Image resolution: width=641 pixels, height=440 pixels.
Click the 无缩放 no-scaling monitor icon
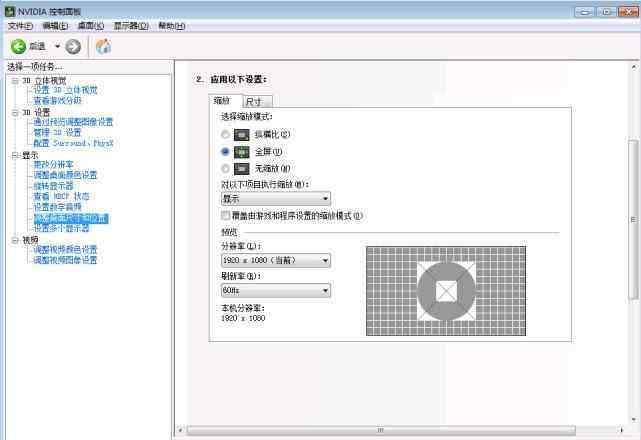tap(241, 168)
